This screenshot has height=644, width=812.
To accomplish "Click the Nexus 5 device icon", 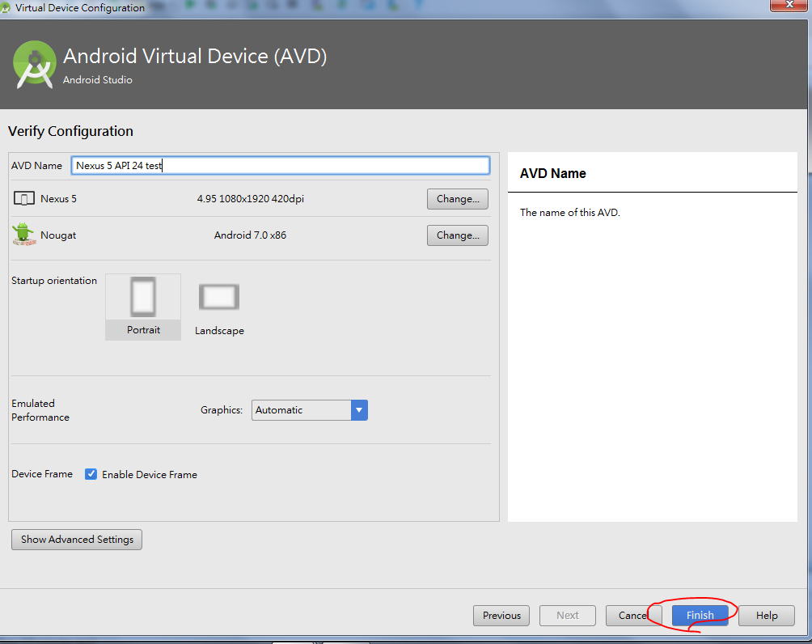I will coord(23,198).
